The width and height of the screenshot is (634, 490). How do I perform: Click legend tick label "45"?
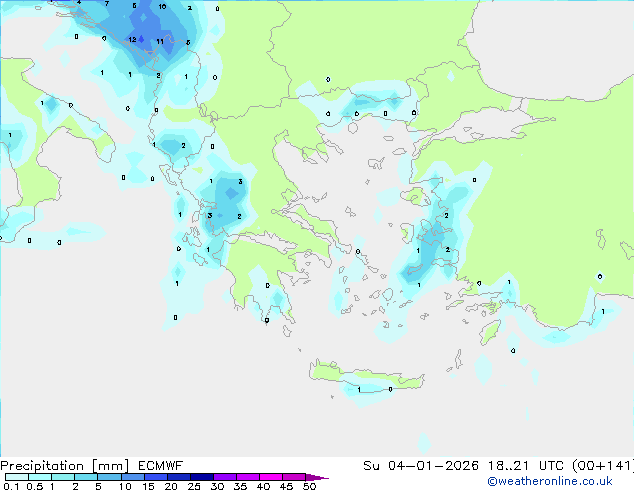point(286,486)
